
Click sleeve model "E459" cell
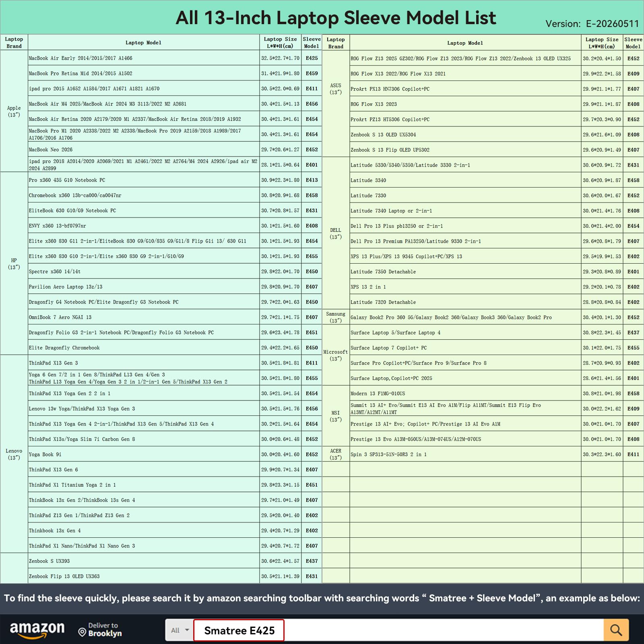pyautogui.click(x=312, y=73)
